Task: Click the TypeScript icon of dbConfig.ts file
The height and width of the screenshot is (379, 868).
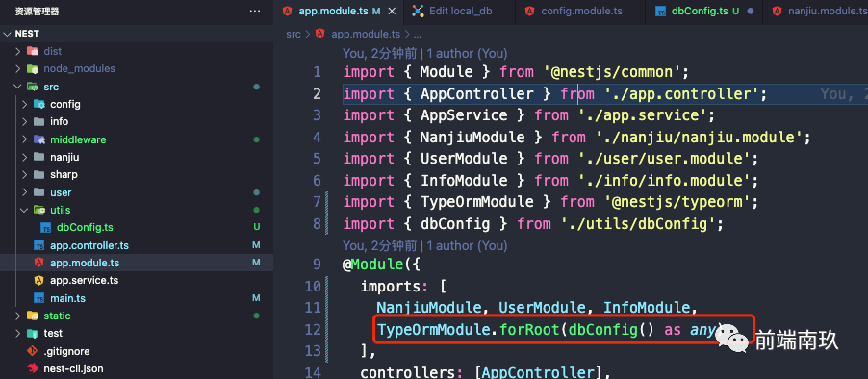Action: [46, 227]
